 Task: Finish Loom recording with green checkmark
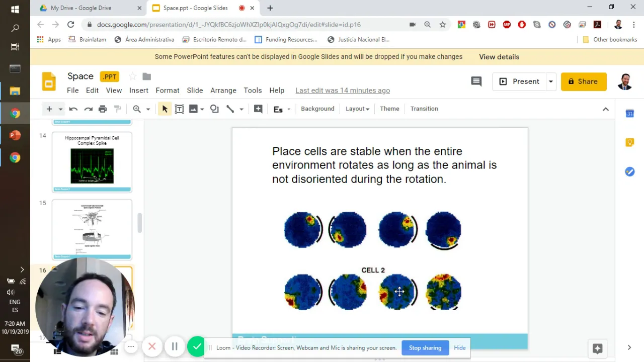[197, 346]
